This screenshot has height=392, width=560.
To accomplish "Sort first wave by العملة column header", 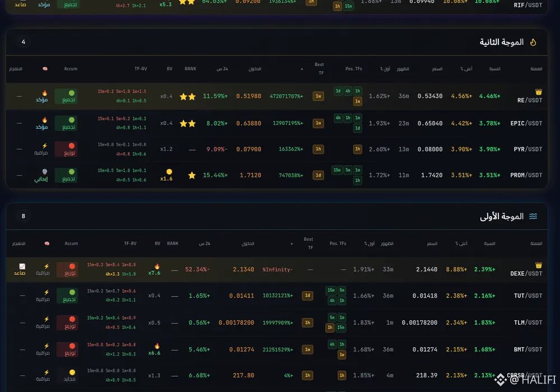I will coord(536,244).
